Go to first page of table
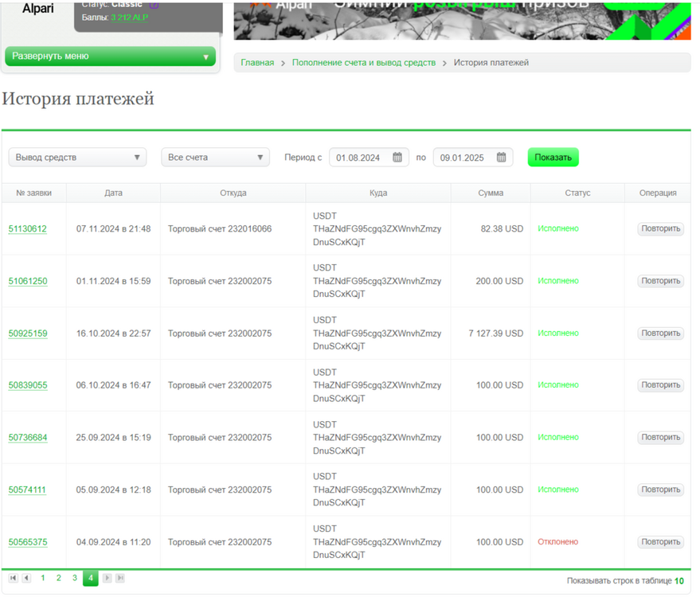This screenshot has height=597, width=700. (x=14, y=578)
